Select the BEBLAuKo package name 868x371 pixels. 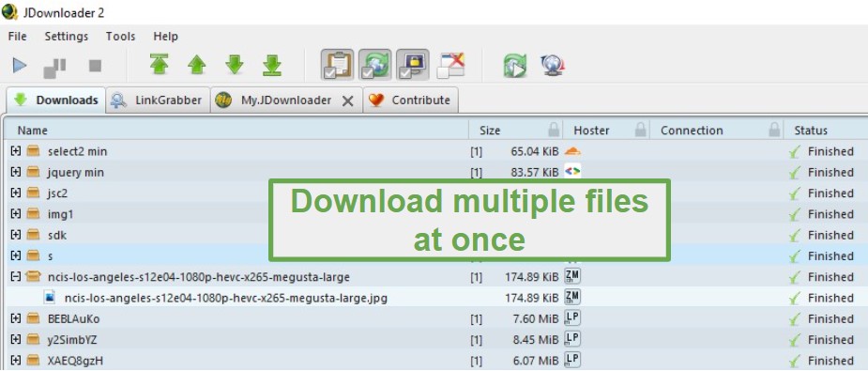pyautogui.click(x=73, y=319)
